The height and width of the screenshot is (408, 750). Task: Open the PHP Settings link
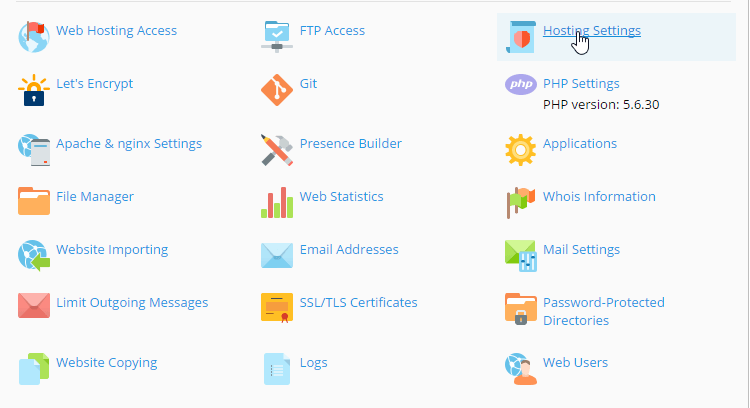(x=581, y=84)
